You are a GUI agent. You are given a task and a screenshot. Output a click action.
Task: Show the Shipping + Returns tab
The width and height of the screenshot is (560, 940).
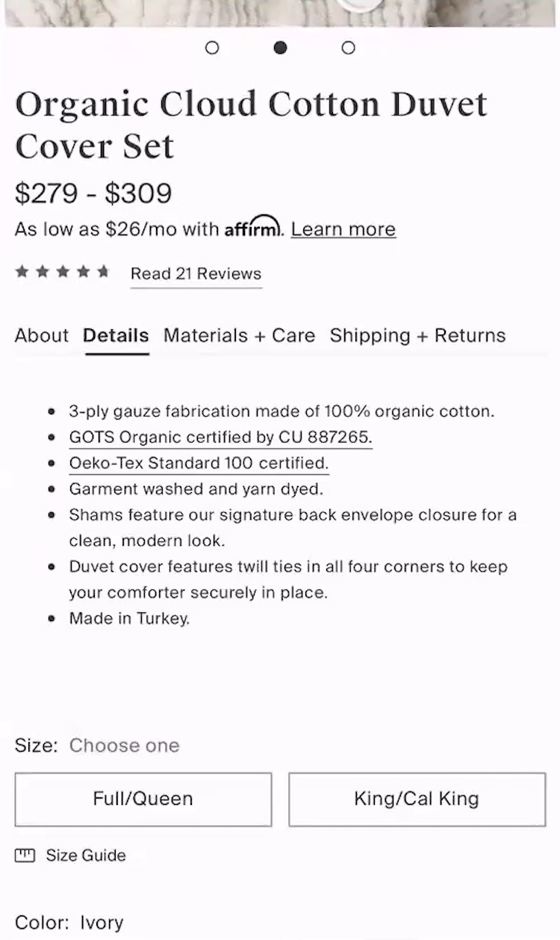(417, 336)
